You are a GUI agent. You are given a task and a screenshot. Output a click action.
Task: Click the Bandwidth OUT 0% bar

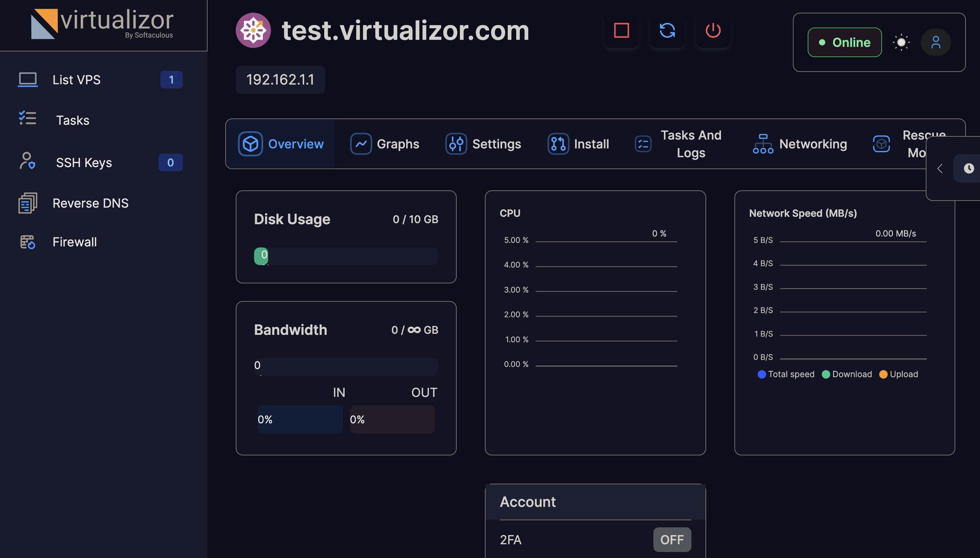point(392,419)
